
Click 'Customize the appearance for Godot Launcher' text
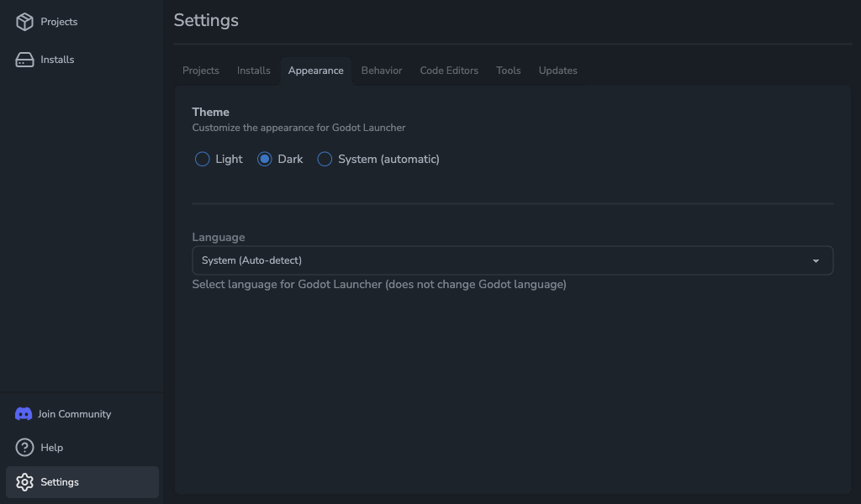click(x=298, y=128)
